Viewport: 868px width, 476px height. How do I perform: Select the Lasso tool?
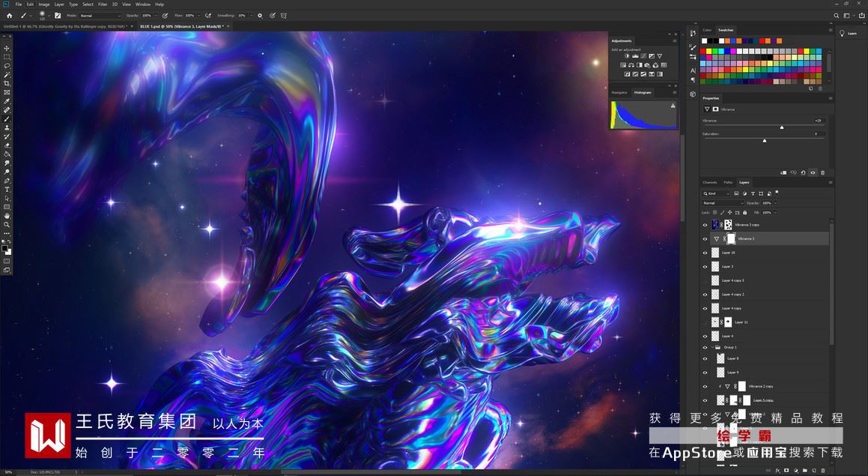click(x=7, y=66)
